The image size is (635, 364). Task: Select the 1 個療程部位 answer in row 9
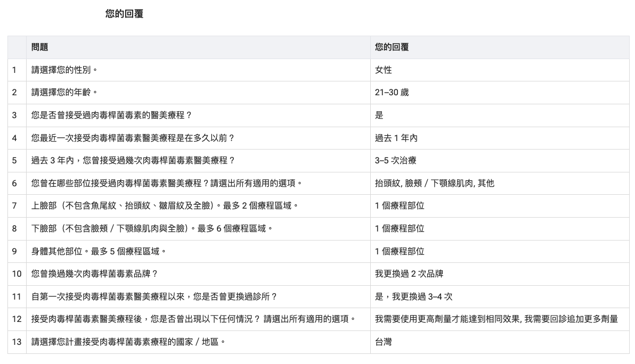tap(400, 251)
